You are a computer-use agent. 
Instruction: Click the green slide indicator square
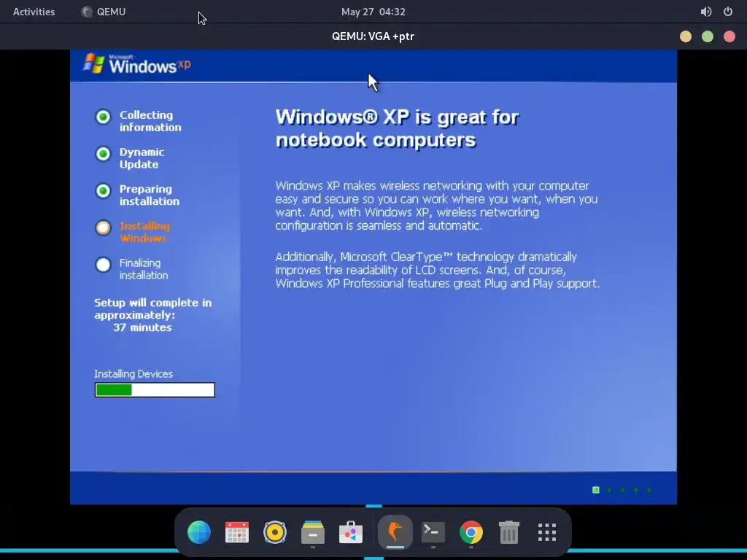595,490
